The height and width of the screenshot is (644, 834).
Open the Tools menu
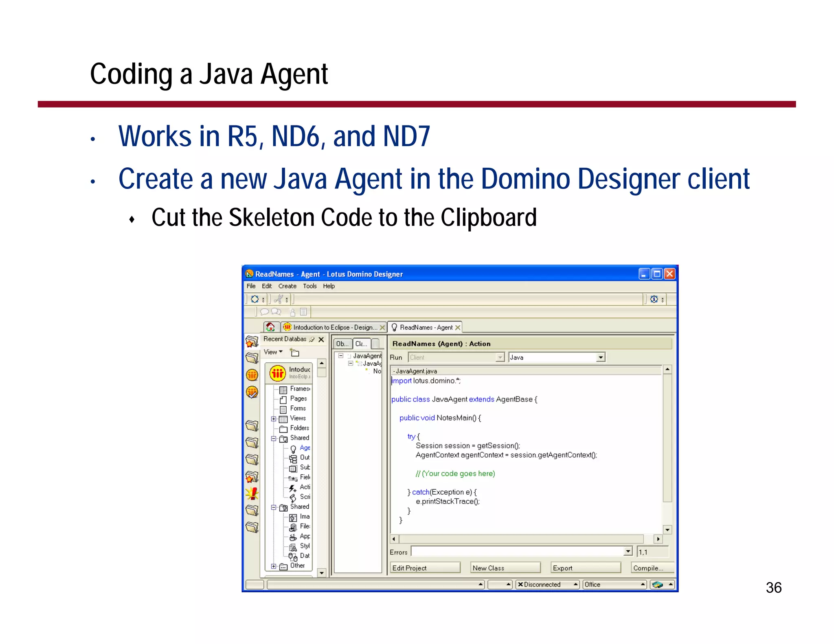pos(310,286)
